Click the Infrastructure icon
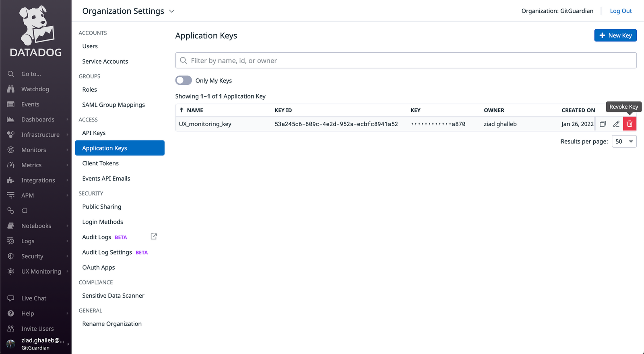Screen dimensions: 644x354 [11, 134]
